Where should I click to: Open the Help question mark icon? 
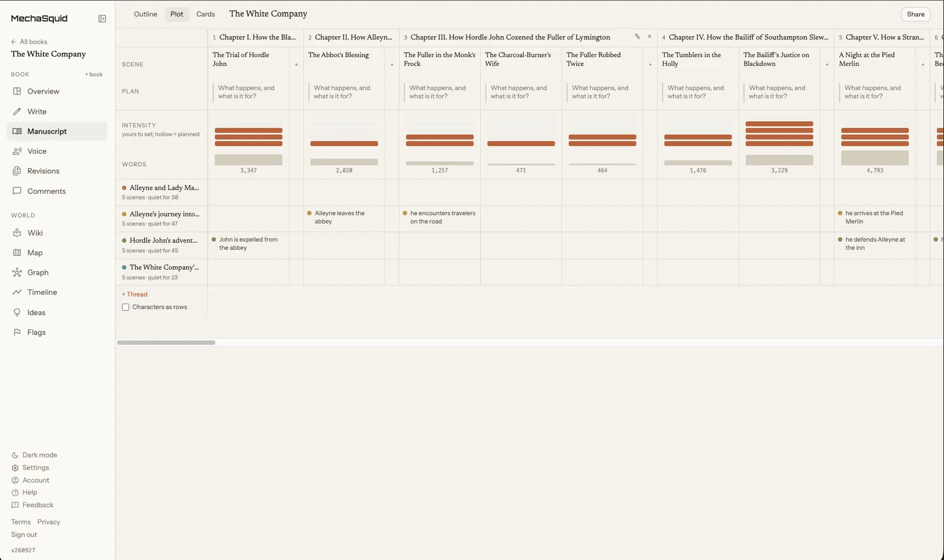tap(15, 493)
